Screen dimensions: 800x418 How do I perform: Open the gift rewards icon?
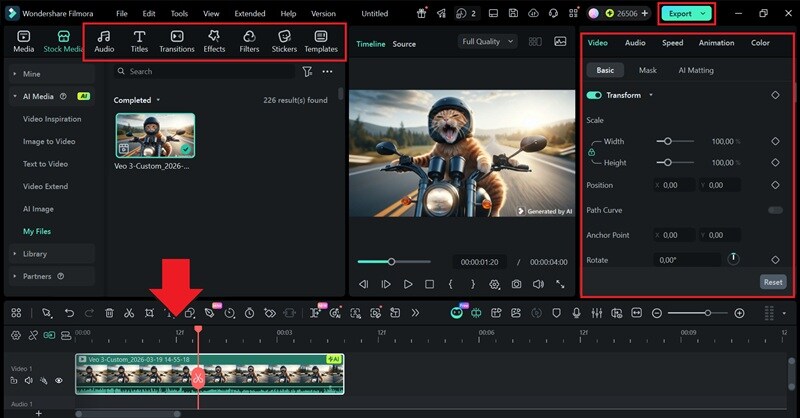coord(421,14)
